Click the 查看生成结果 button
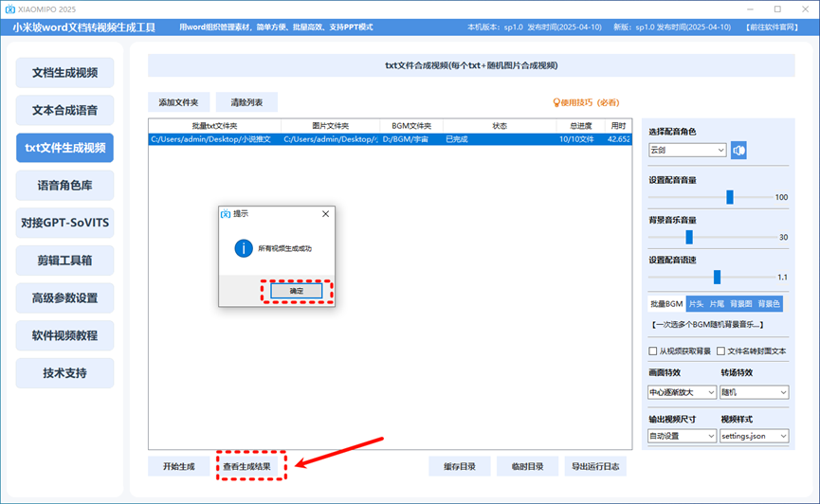 click(246, 466)
